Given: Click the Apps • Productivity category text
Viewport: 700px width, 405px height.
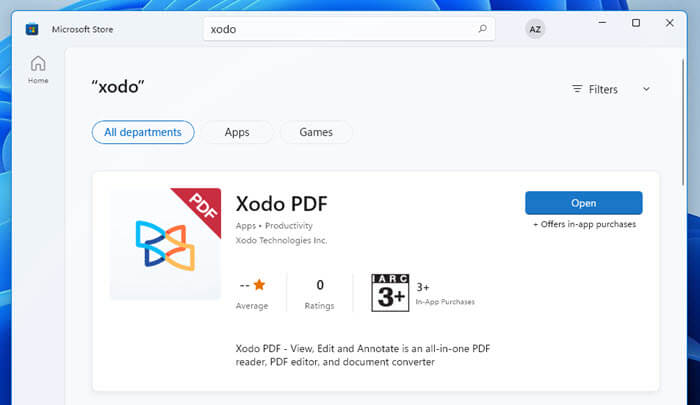Looking at the screenshot, I should point(274,225).
